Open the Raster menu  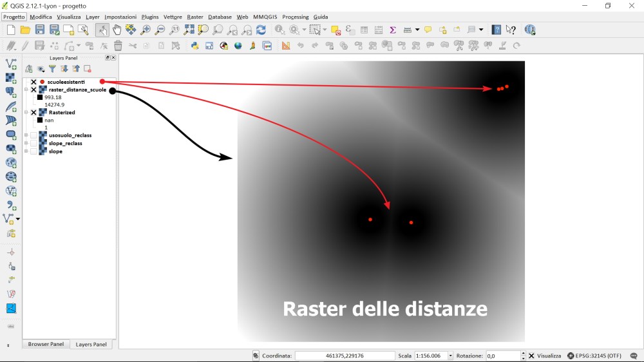(195, 17)
